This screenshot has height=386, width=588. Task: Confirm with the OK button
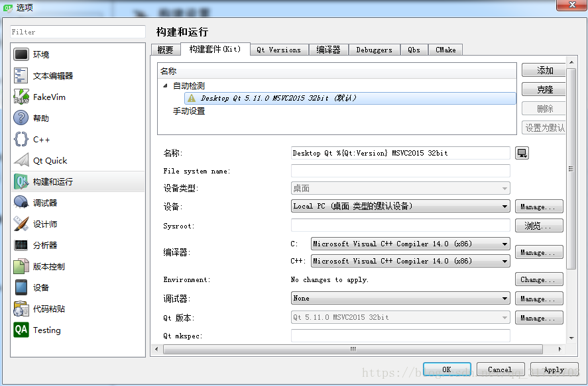(x=447, y=369)
